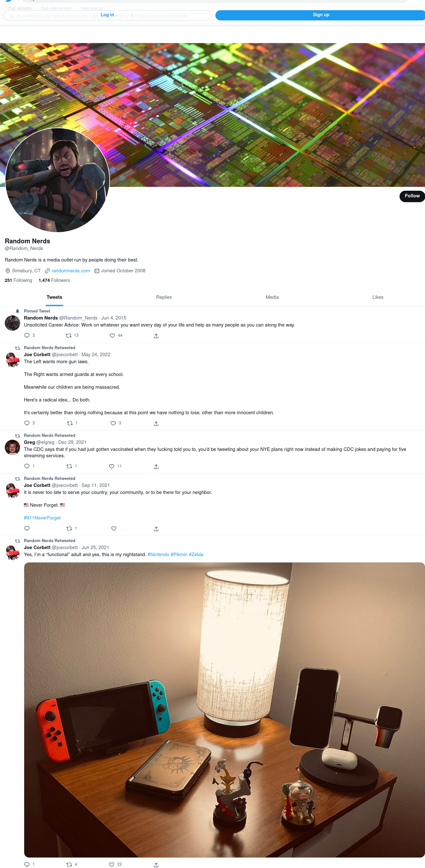Image resolution: width=425 pixels, height=868 pixels.
Task: Open the nightstand photo with Nintendo Switch
Action: coord(224,710)
